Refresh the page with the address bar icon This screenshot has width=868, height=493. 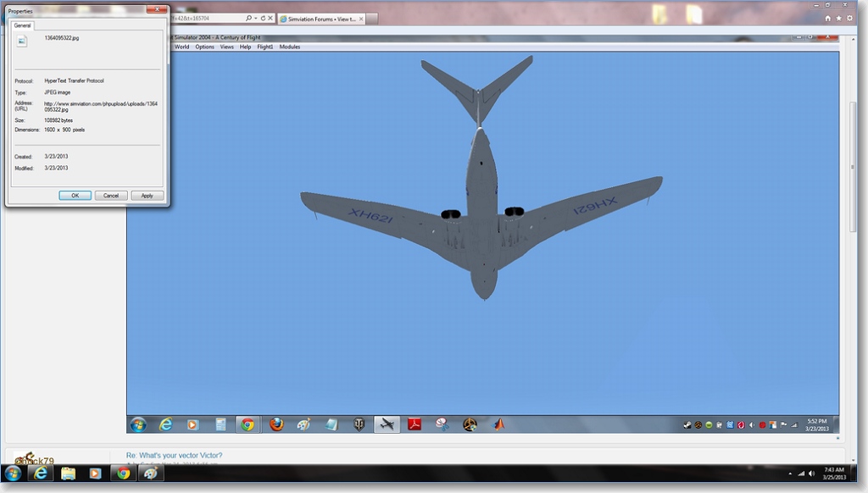[x=263, y=19]
